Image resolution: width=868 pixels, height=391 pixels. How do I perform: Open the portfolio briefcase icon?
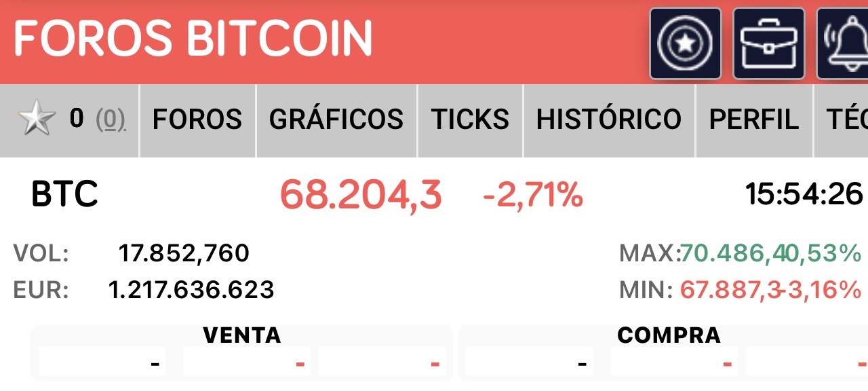tap(769, 44)
